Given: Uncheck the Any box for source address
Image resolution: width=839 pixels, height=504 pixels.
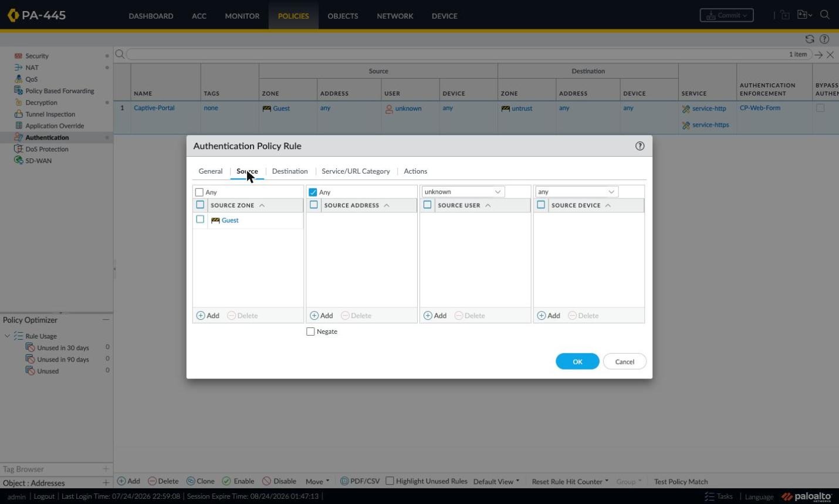Looking at the screenshot, I should click(313, 192).
